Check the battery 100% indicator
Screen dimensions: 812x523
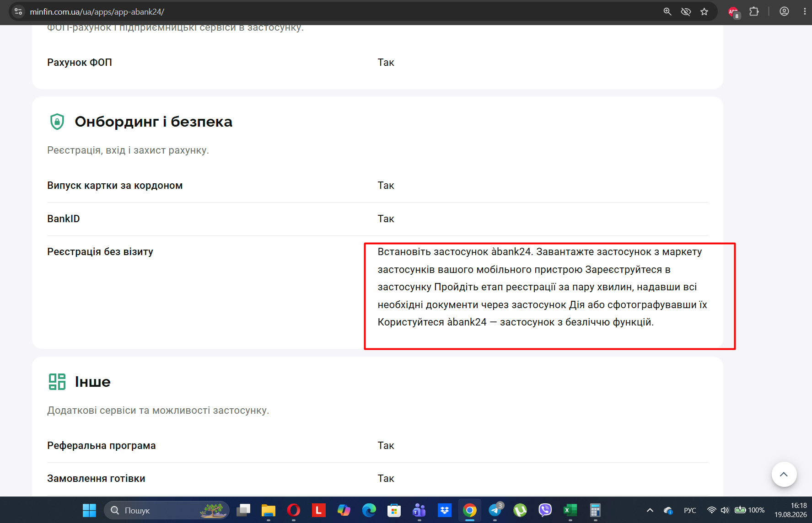[x=750, y=510]
